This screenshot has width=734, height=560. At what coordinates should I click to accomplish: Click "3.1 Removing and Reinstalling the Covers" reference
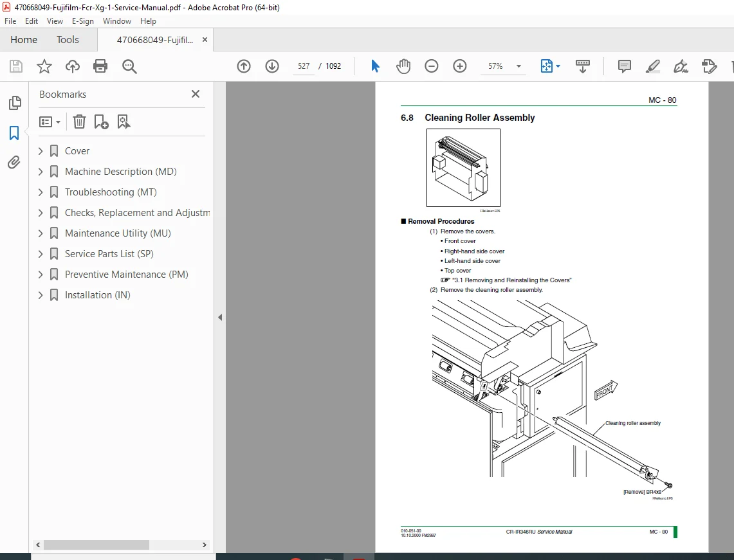click(x=512, y=280)
